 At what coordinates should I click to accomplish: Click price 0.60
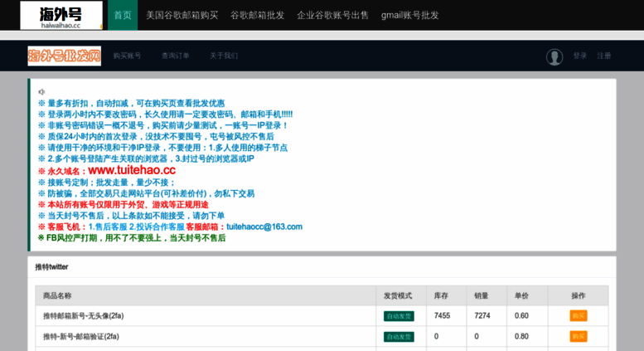point(521,315)
